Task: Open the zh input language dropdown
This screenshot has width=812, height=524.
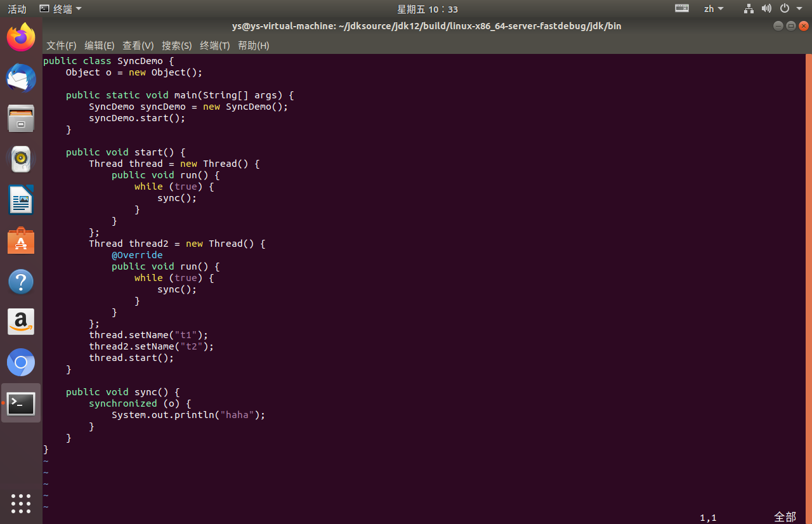Action: [714, 9]
